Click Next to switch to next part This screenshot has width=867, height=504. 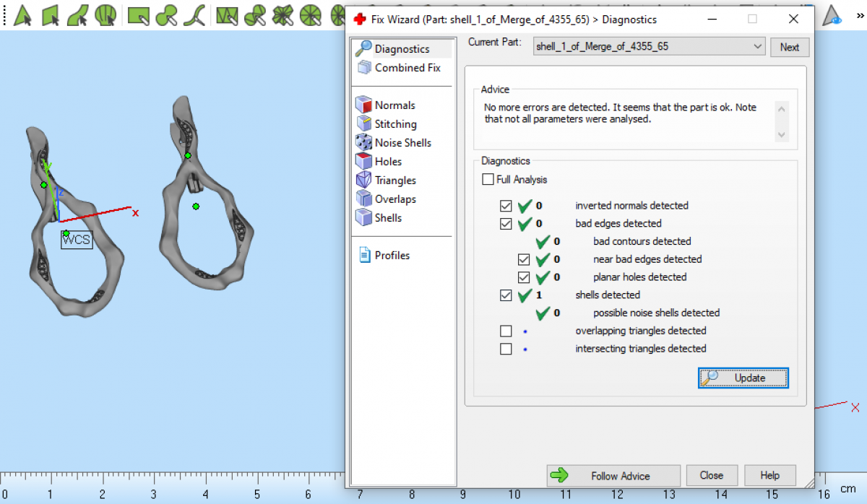[789, 47]
